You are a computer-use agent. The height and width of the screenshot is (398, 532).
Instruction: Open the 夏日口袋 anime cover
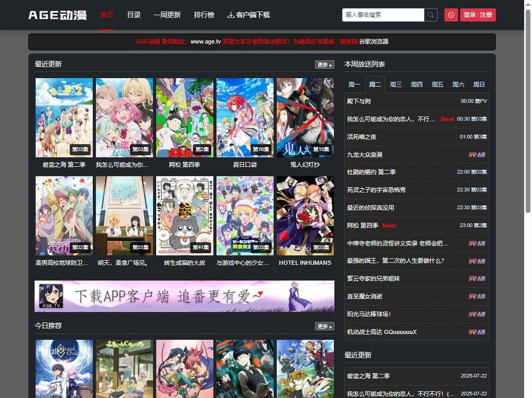[245, 117]
